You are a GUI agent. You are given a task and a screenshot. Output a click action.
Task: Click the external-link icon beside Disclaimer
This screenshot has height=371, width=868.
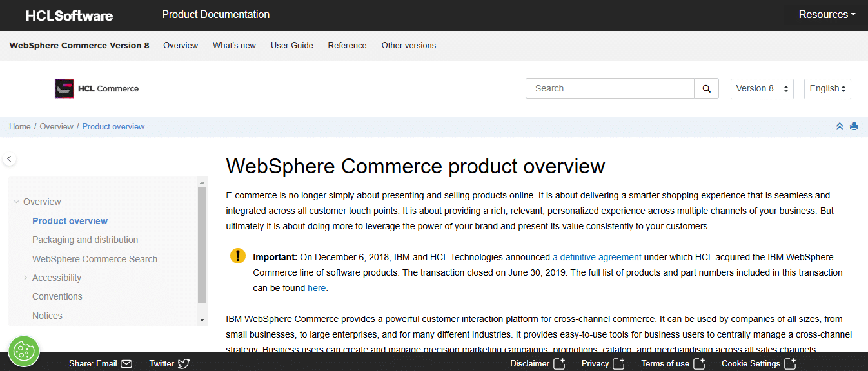pos(559,364)
